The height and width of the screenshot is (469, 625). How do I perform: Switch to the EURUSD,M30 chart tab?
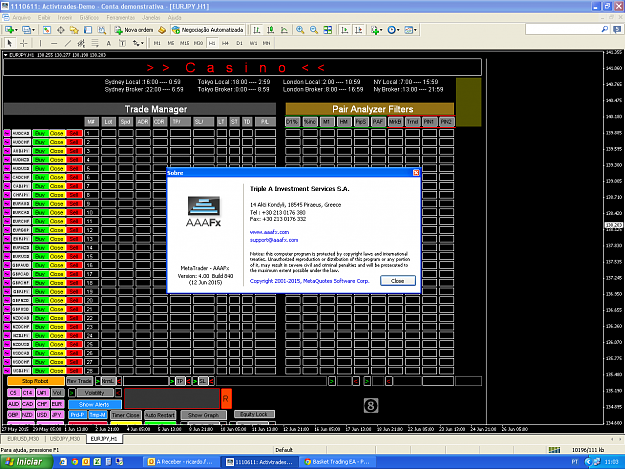tap(23, 439)
